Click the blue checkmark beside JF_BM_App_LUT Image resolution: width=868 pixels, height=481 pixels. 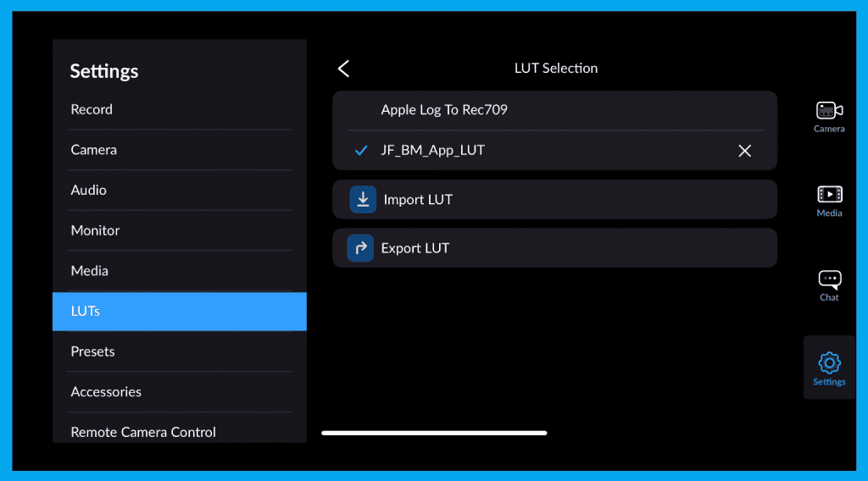pos(361,151)
